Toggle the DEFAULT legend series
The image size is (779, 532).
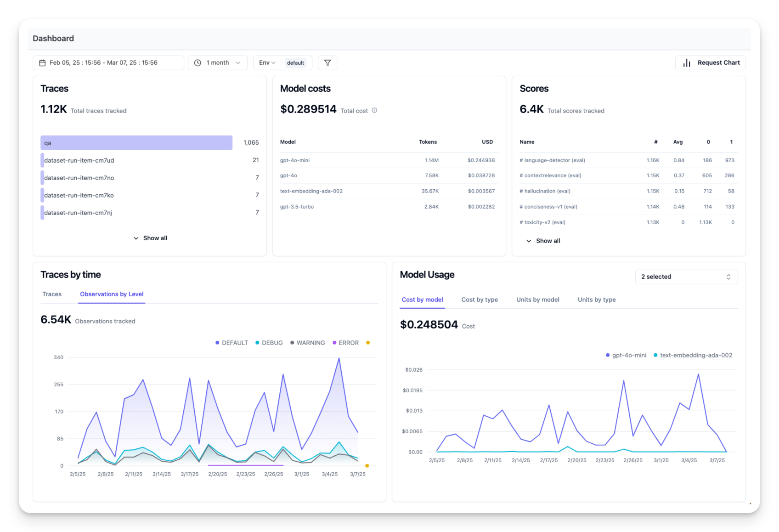tap(231, 343)
